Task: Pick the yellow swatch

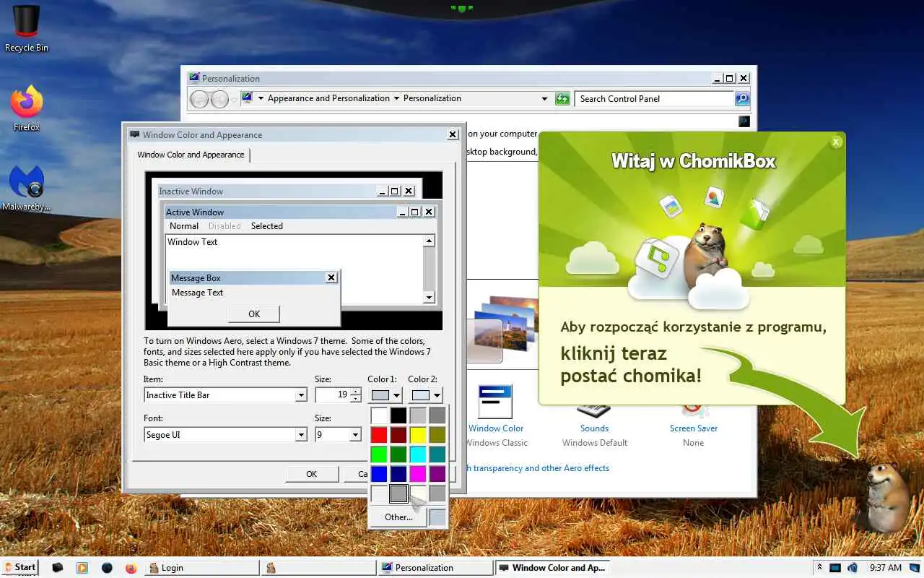Action: point(418,435)
